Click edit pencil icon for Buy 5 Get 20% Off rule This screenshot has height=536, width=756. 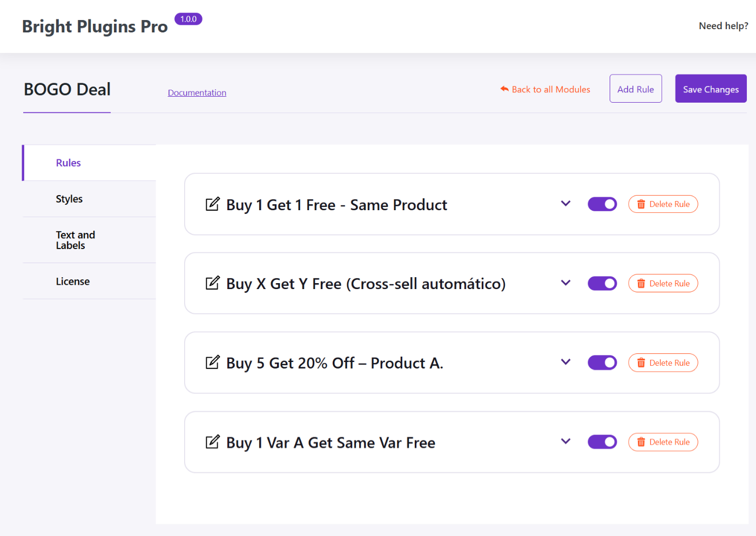[x=213, y=363]
